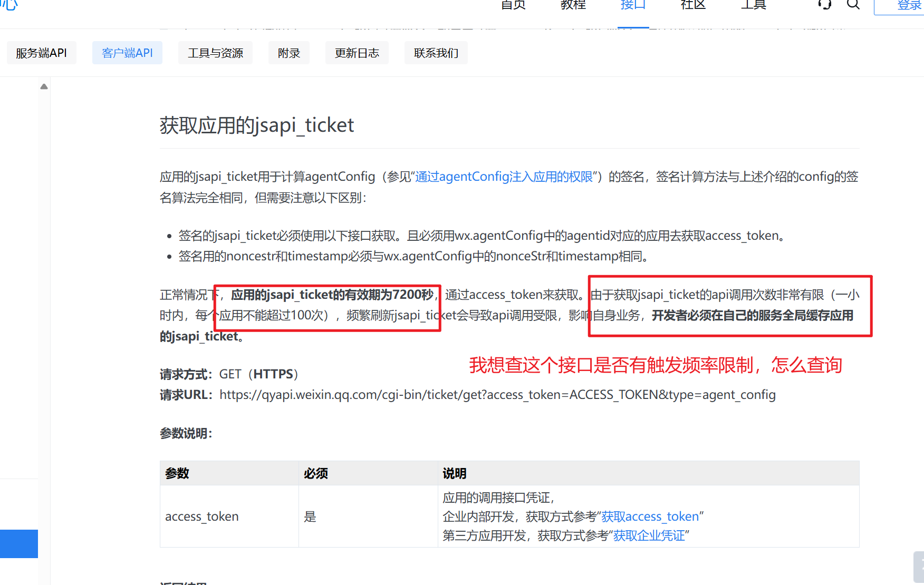
Task: Collapse the sidebar using the triangle arrow
Action: 44,86
